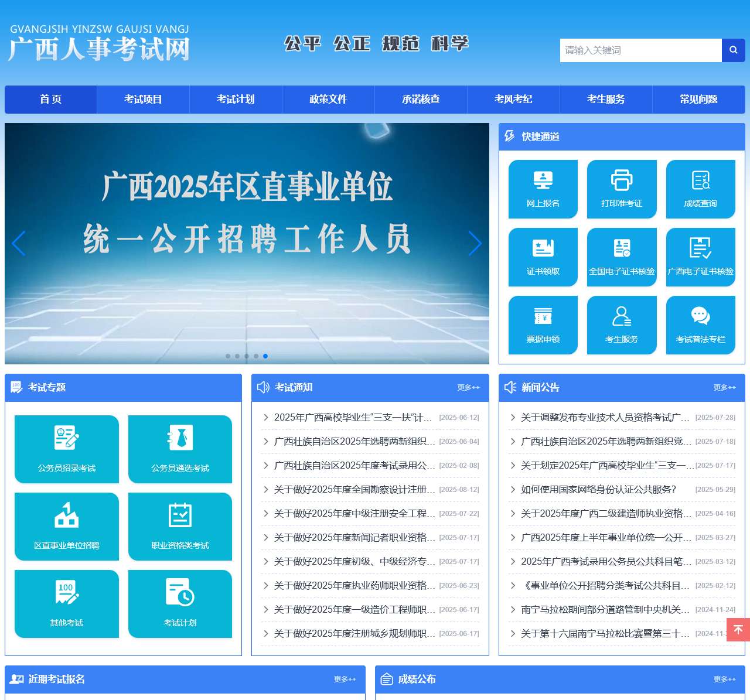Show the next carousel slide
This screenshot has width=750, height=700.
[x=475, y=244]
